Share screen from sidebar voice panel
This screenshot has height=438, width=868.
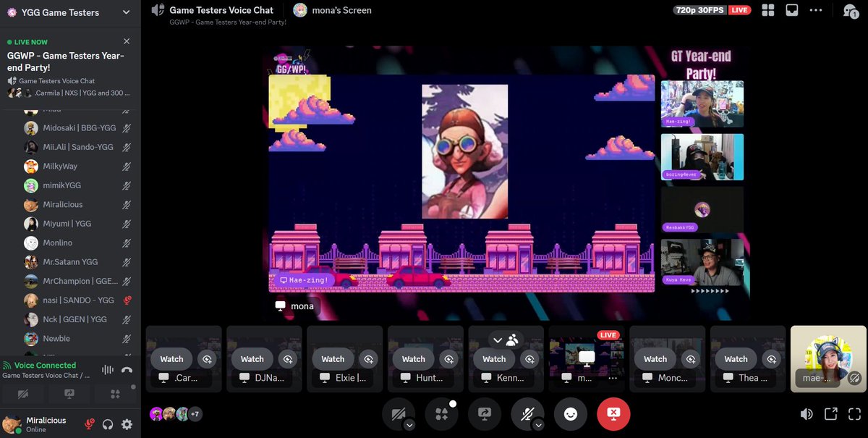(69, 394)
